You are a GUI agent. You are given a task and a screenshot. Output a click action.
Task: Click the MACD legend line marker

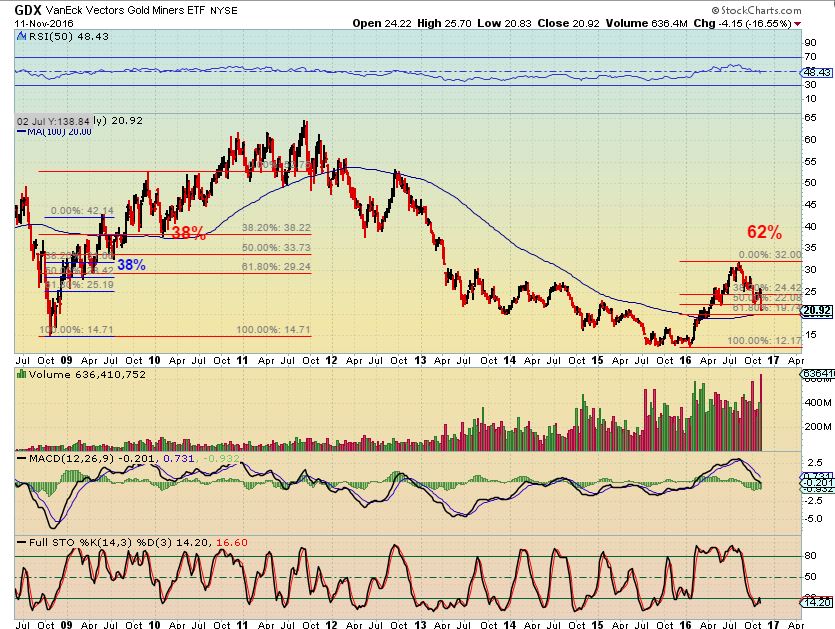[21, 458]
